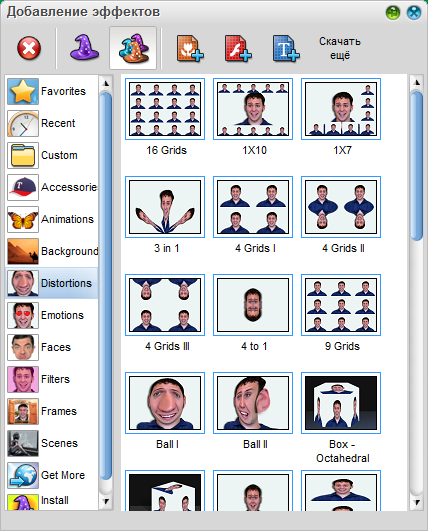Click the add text effect icon
Screen dimensions: 428x531
click(x=286, y=48)
